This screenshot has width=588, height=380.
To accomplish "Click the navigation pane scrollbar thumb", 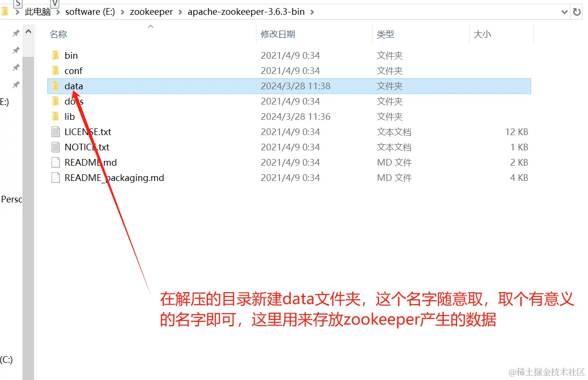I will [29, 218].
